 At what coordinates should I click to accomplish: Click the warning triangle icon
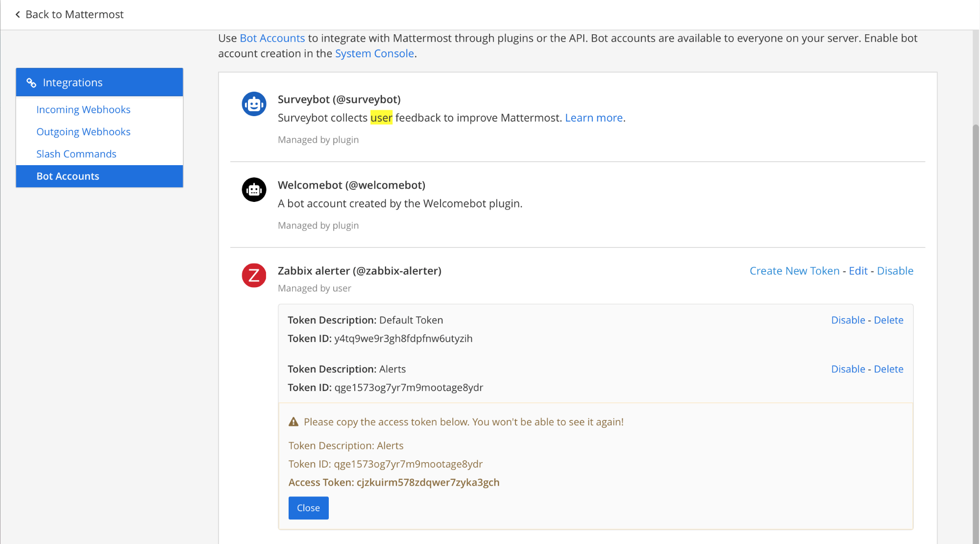point(294,422)
